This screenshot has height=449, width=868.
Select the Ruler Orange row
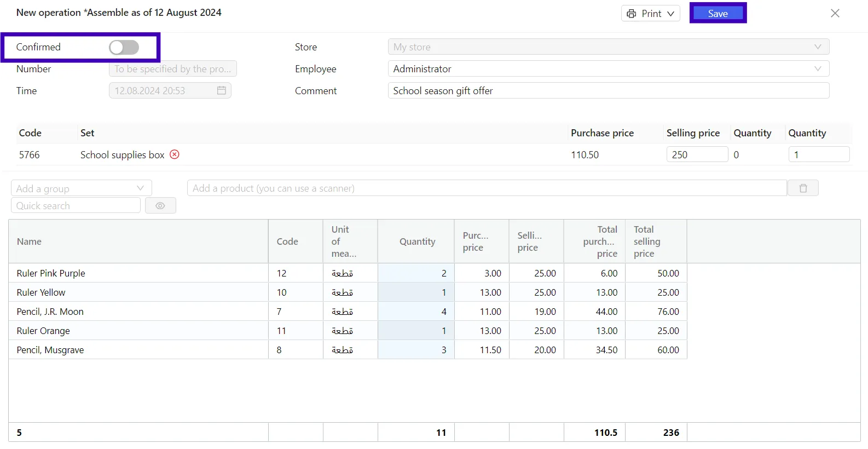[348, 331]
